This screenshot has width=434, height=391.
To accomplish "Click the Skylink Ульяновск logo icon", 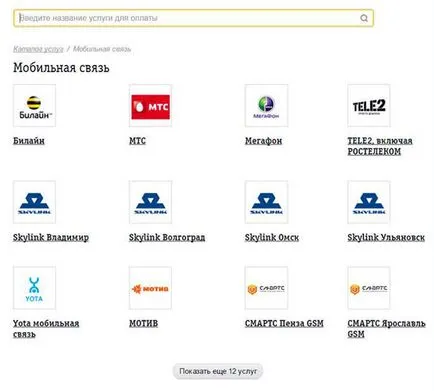I will [369, 202].
